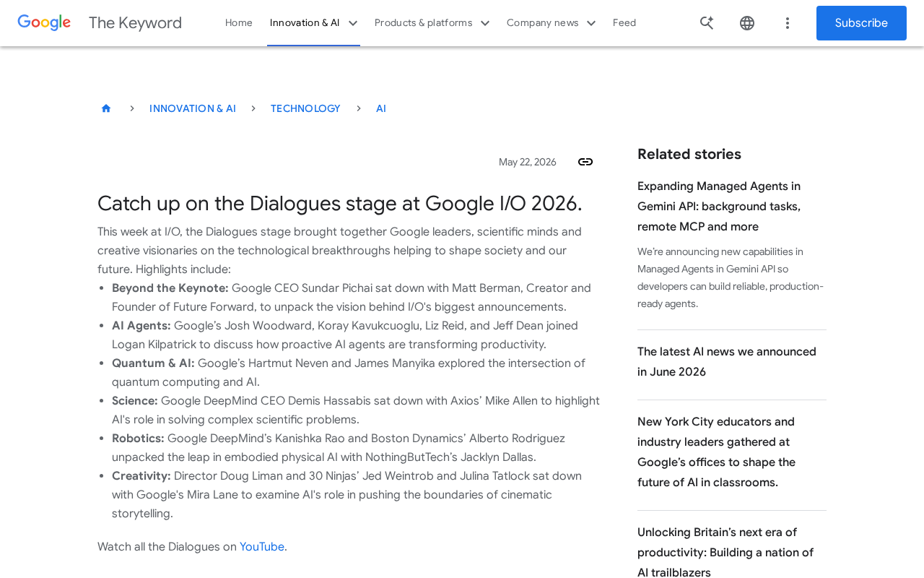Select Innovation & AI nav tab
The image size is (924, 578).
coord(305,23)
